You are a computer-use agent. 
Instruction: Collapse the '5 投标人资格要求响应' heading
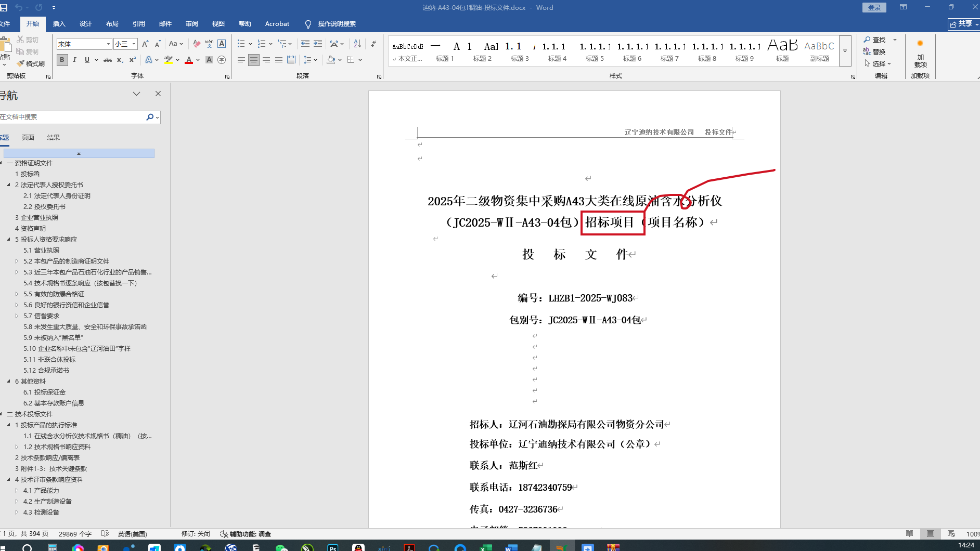(9, 240)
